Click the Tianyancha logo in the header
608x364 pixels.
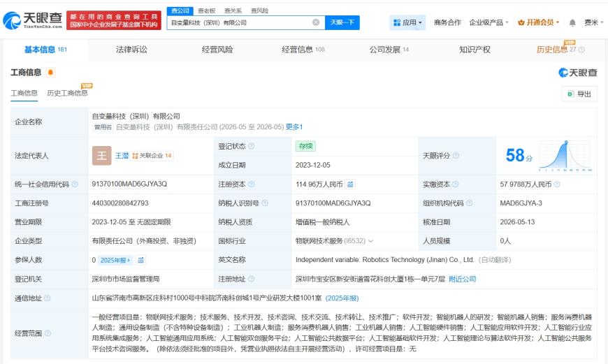[x=32, y=20]
